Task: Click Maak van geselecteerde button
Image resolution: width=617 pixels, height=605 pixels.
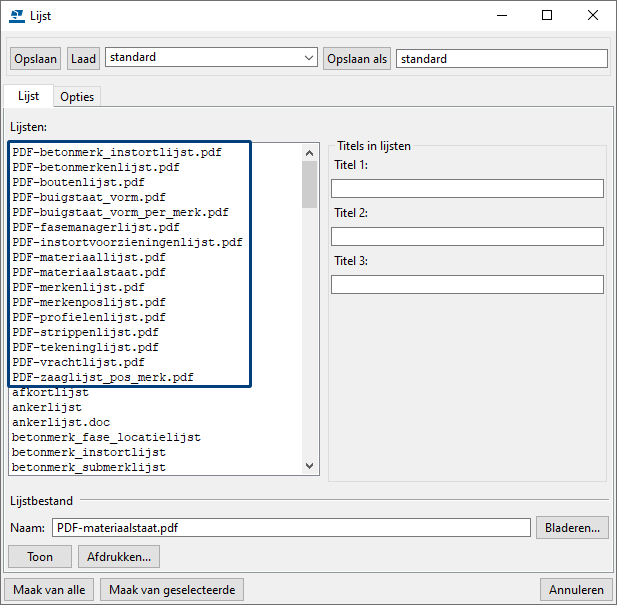Action: [172, 590]
